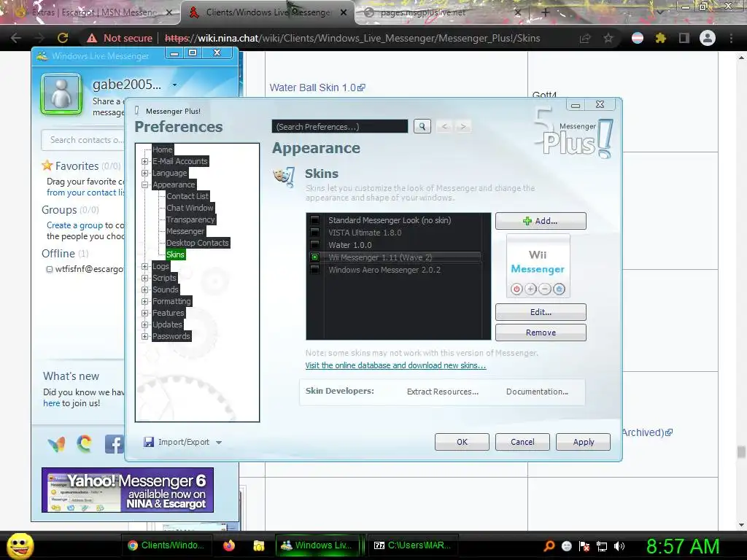
Task: Select Home in the preferences tree
Action: pos(163,149)
